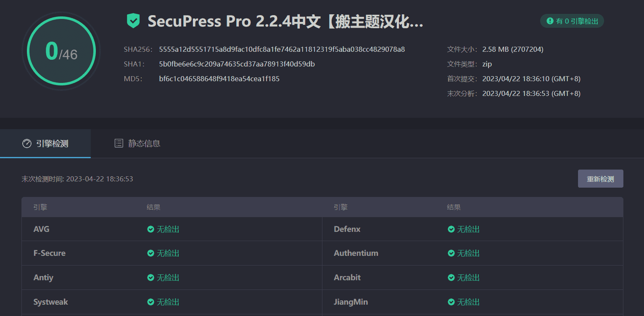Select the SHA256 hash value

click(282, 49)
